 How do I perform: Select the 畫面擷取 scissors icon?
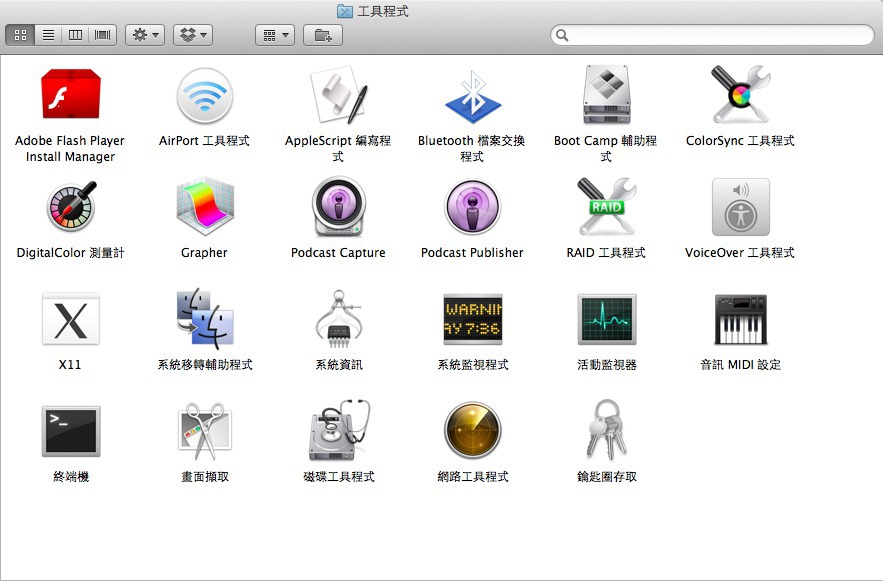(204, 431)
